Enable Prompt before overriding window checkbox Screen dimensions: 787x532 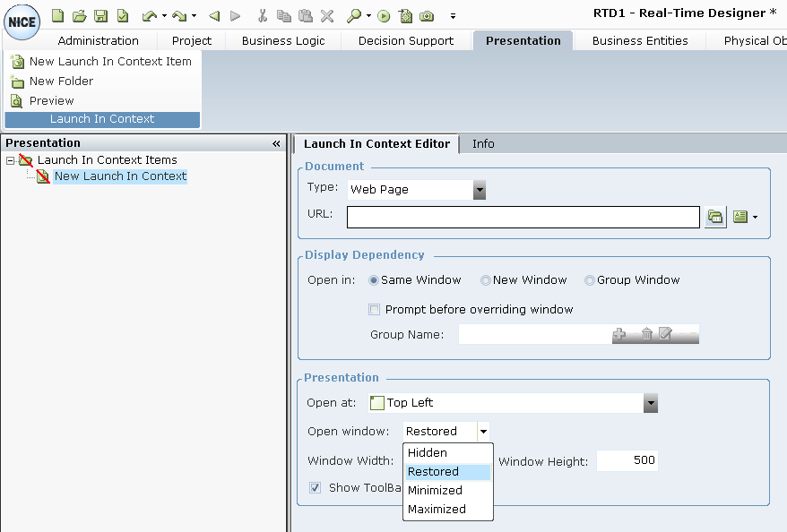click(375, 310)
